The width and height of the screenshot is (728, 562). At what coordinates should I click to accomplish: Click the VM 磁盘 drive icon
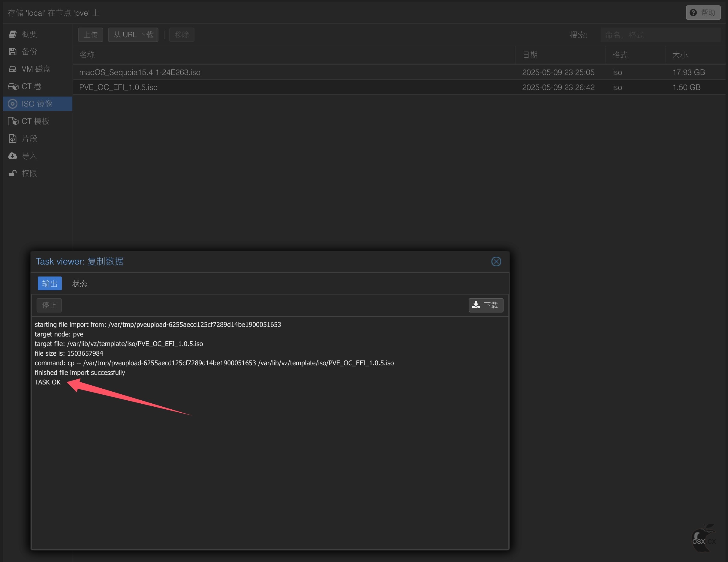(x=13, y=69)
